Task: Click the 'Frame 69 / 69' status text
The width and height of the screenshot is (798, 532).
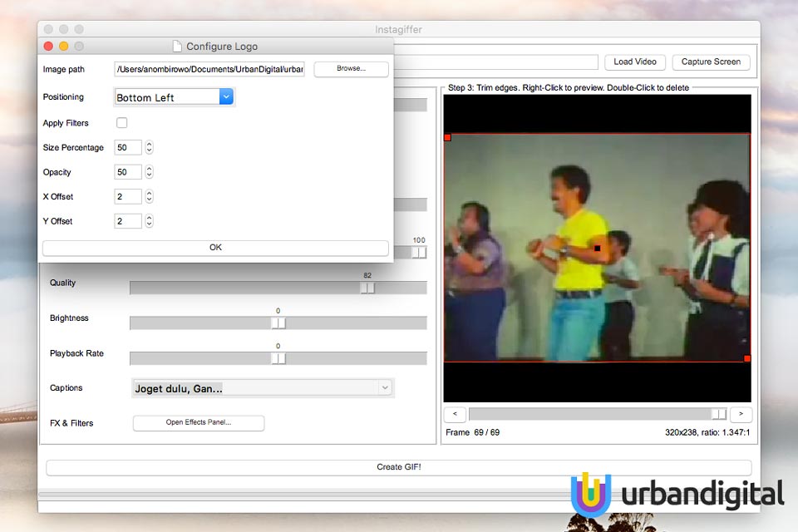Action: (x=473, y=433)
